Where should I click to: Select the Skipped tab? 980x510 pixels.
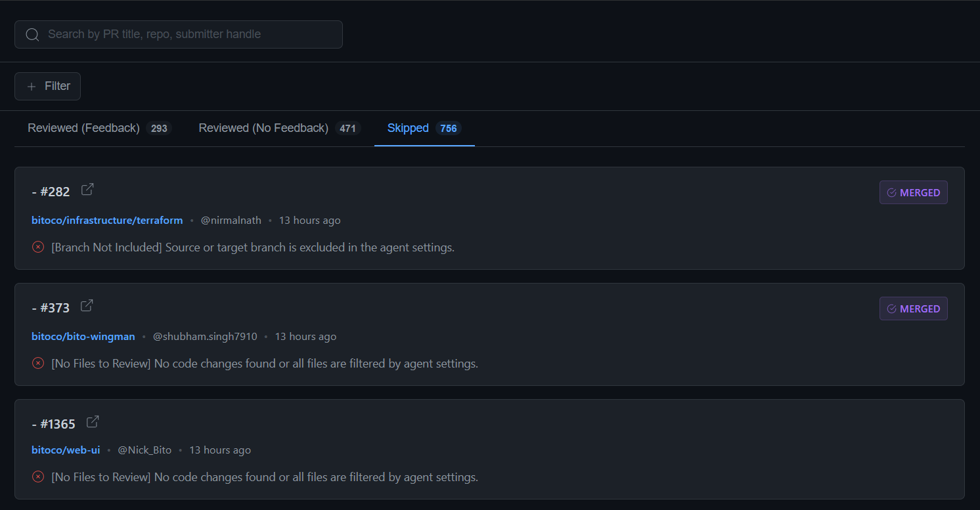pyautogui.click(x=408, y=128)
